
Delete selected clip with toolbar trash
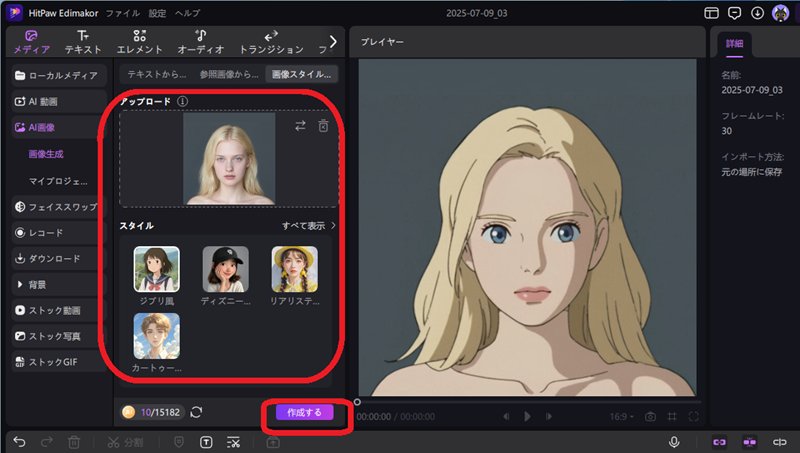tap(74, 442)
